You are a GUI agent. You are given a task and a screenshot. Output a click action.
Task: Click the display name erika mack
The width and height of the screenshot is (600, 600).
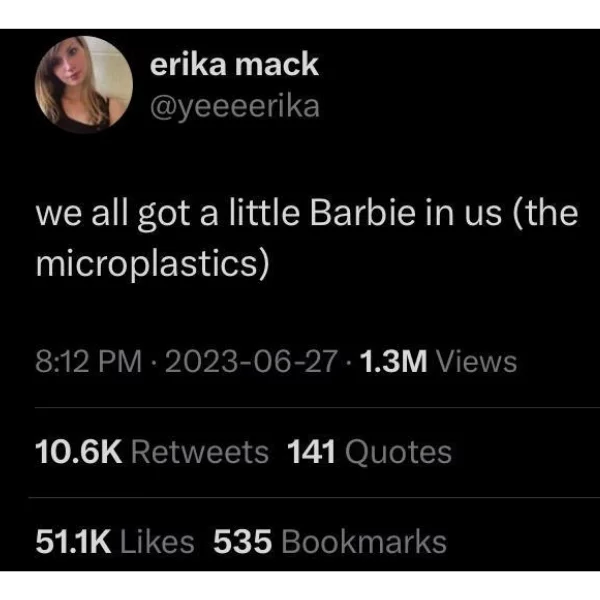pos(234,64)
